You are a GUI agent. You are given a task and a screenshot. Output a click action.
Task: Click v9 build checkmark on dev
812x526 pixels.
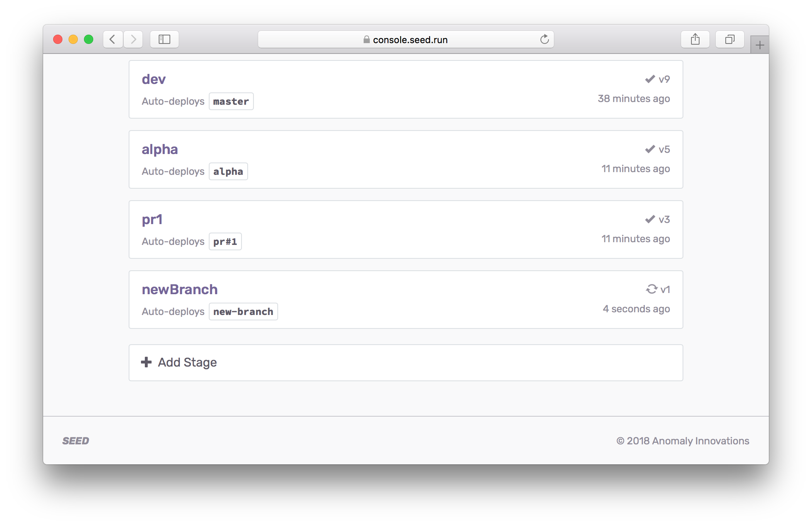coord(650,79)
